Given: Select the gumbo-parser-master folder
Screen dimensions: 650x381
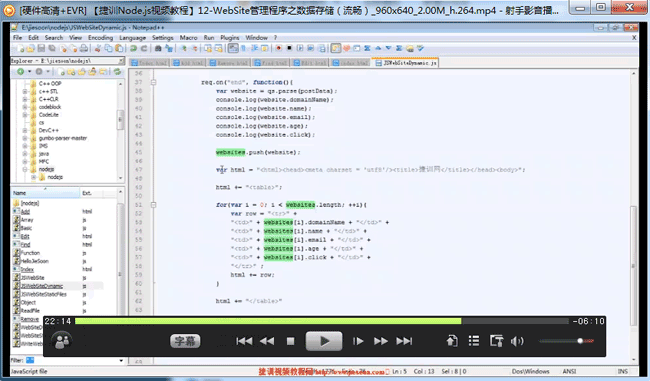Looking at the screenshot, I should [63, 138].
